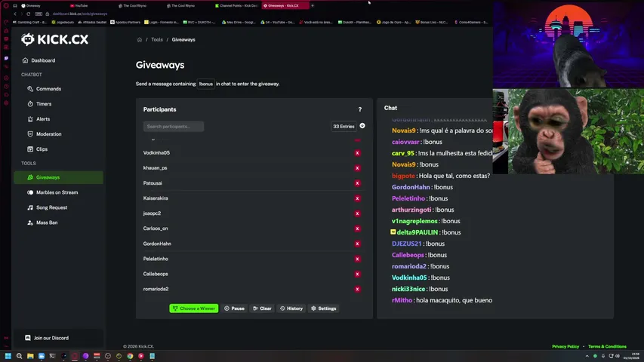Screen dimensions: 644x362
Task: Click the Join our Discord link
Action: (47, 338)
